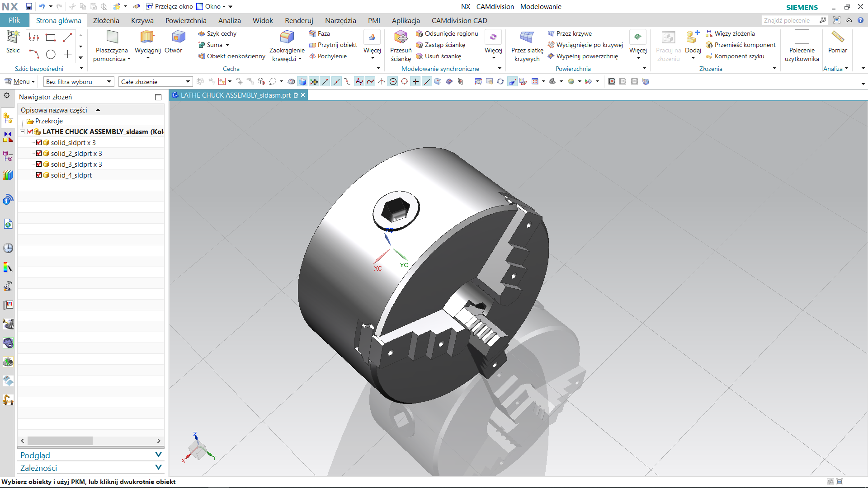Click Szyk cechy pattern feature

(217, 33)
